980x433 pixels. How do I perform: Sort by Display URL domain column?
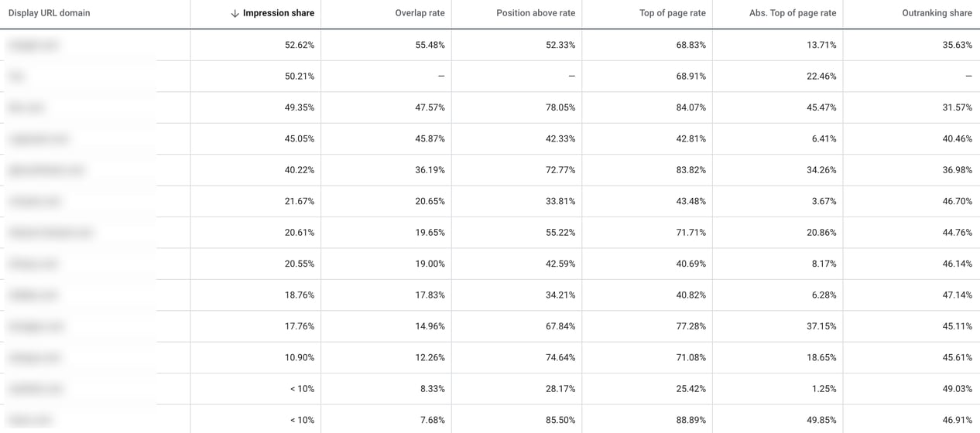click(x=49, y=13)
